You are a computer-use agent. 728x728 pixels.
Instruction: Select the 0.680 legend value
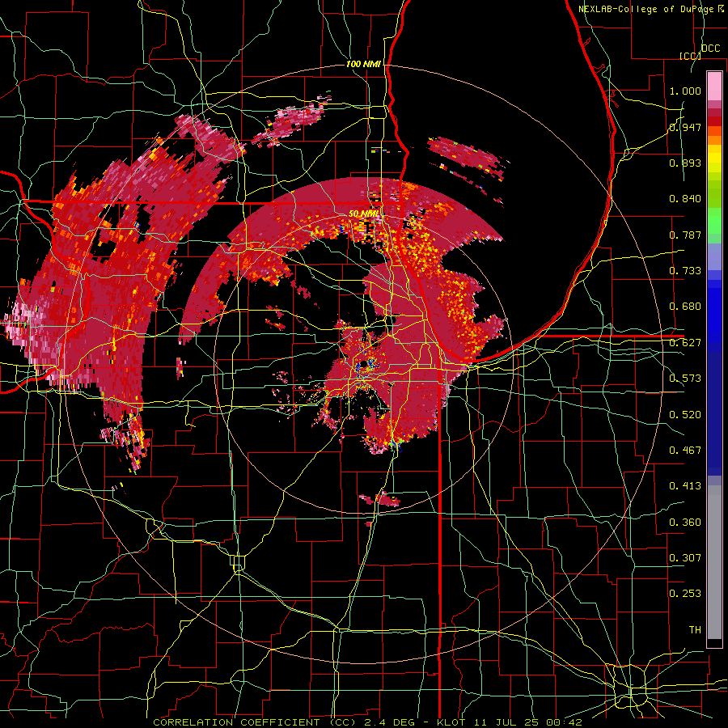(685, 307)
